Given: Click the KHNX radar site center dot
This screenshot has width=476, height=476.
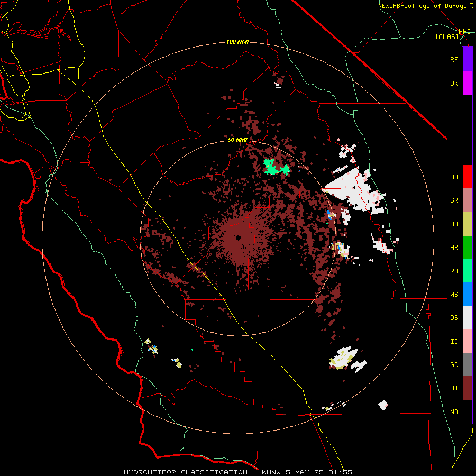Looking at the screenshot, I should click(238, 237).
